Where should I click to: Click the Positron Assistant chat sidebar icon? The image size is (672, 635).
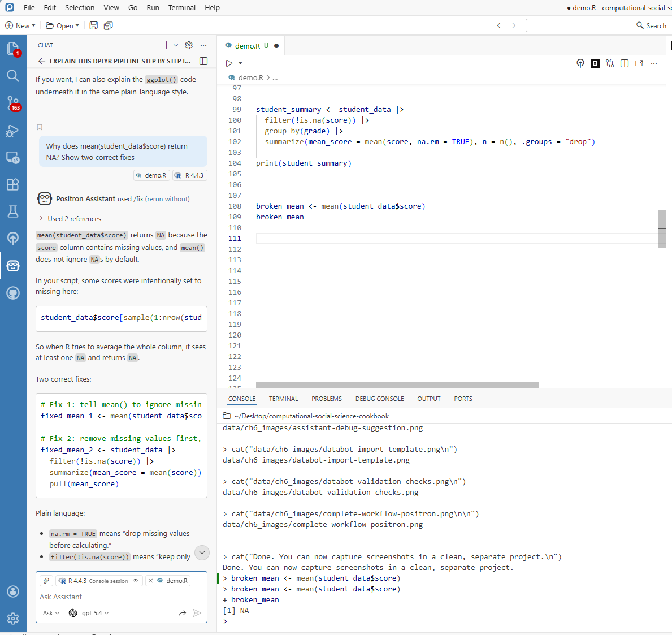pos(12,266)
